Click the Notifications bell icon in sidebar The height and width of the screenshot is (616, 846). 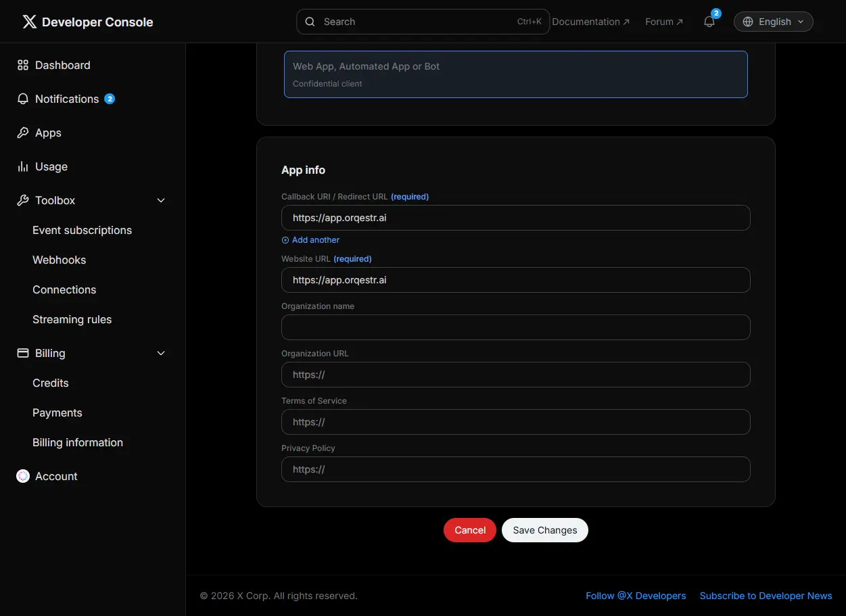tap(23, 99)
